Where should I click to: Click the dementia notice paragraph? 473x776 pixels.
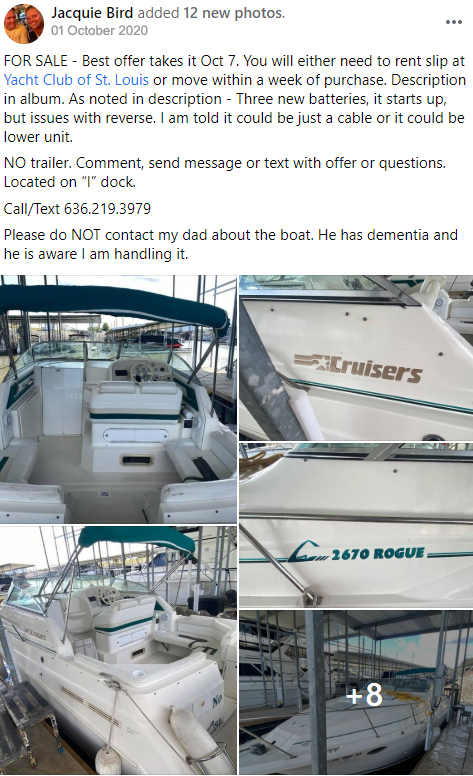(231, 244)
